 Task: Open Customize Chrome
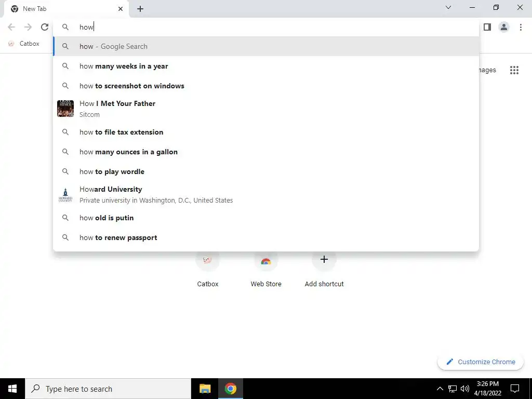[481, 362]
